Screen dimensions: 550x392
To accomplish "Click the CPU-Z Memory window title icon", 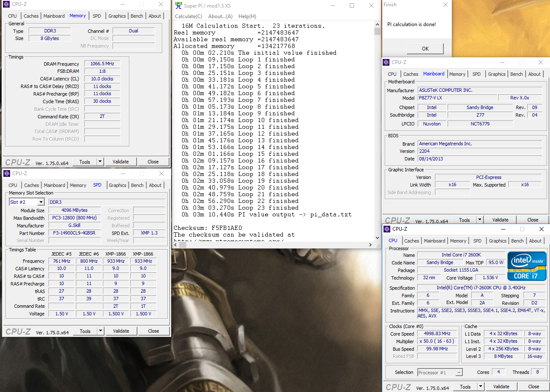I will [x=7, y=4].
